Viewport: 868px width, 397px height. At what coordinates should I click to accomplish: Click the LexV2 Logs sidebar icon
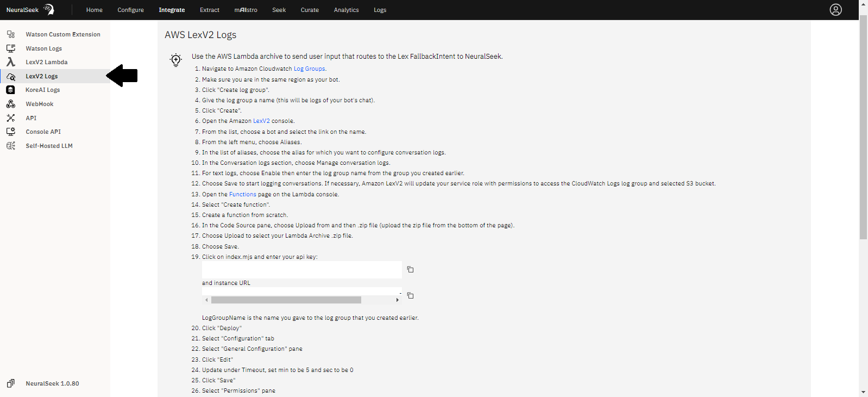pyautogui.click(x=11, y=76)
